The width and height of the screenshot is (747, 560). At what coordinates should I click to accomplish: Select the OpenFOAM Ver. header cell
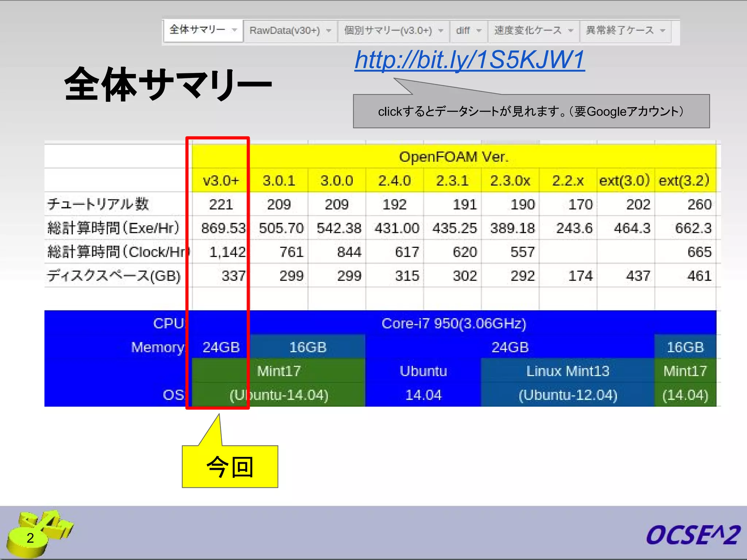[454, 157]
